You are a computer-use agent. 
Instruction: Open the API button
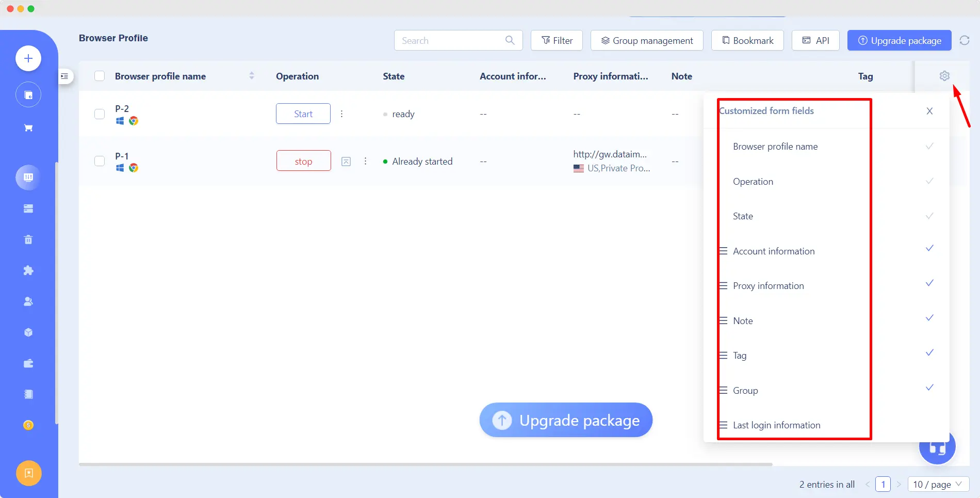click(815, 40)
